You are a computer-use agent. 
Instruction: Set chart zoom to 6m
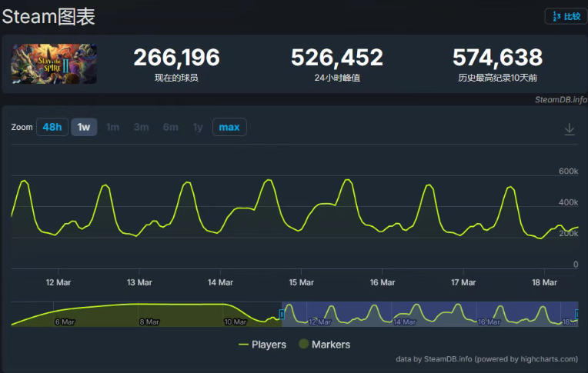coord(170,127)
